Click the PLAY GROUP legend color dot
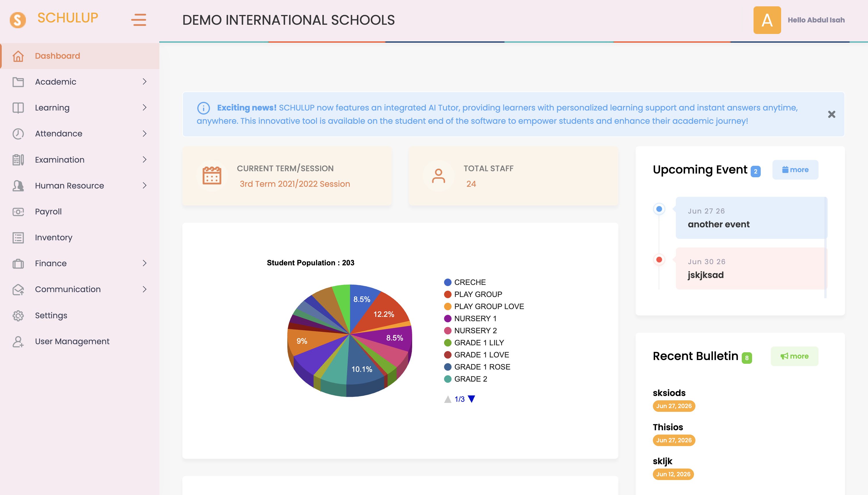The width and height of the screenshot is (868, 495). pos(448,294)
